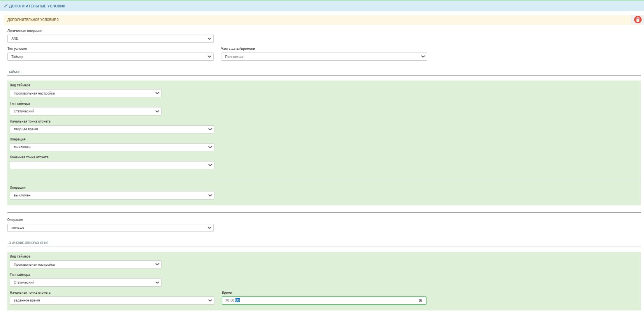Open the Операция dropdown set to меньше

(110, 228)
